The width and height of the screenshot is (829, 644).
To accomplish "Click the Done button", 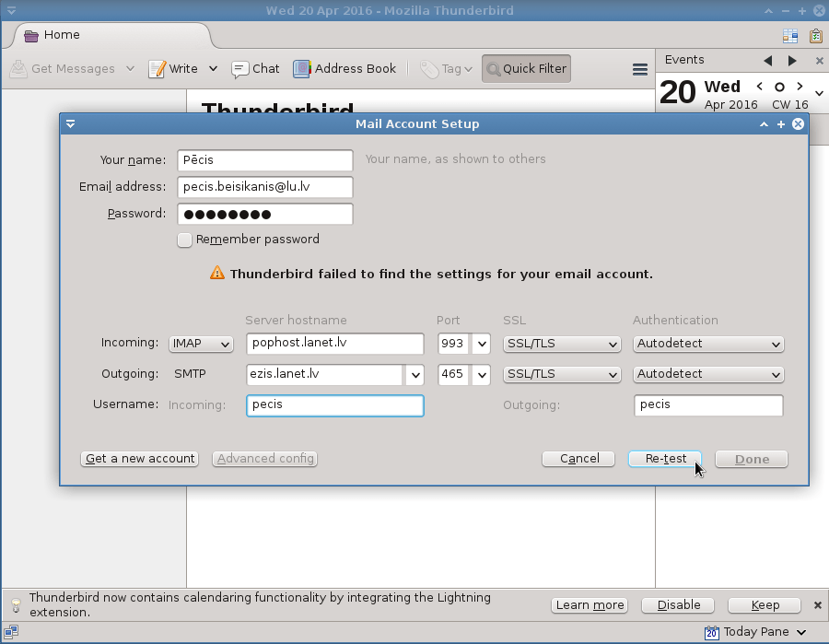I will point(752,459).
